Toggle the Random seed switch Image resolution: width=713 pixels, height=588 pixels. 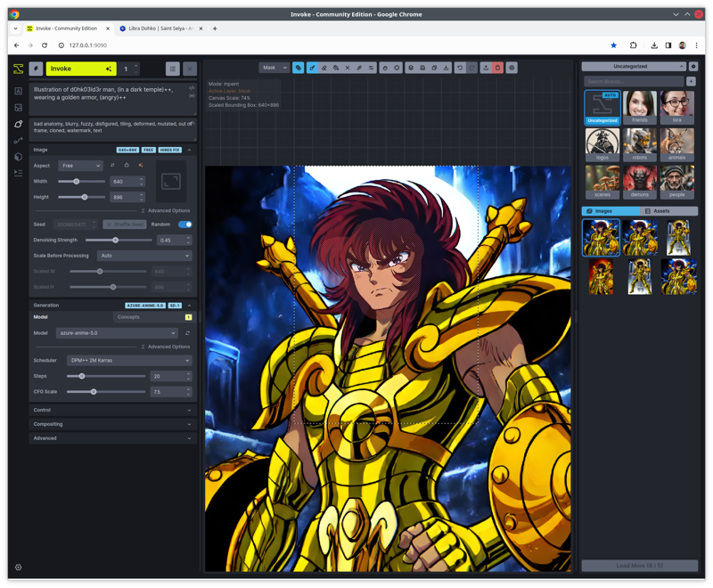185,224
